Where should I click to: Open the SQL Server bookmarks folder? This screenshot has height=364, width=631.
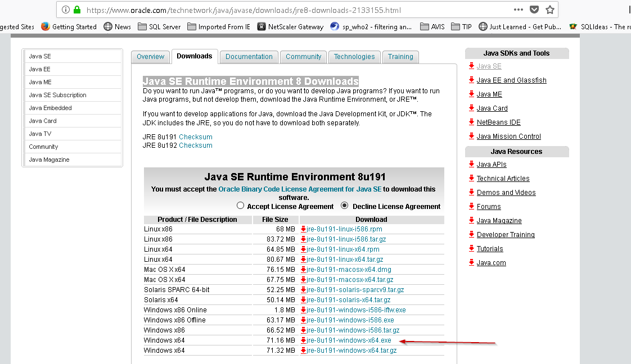click(159, 26)
